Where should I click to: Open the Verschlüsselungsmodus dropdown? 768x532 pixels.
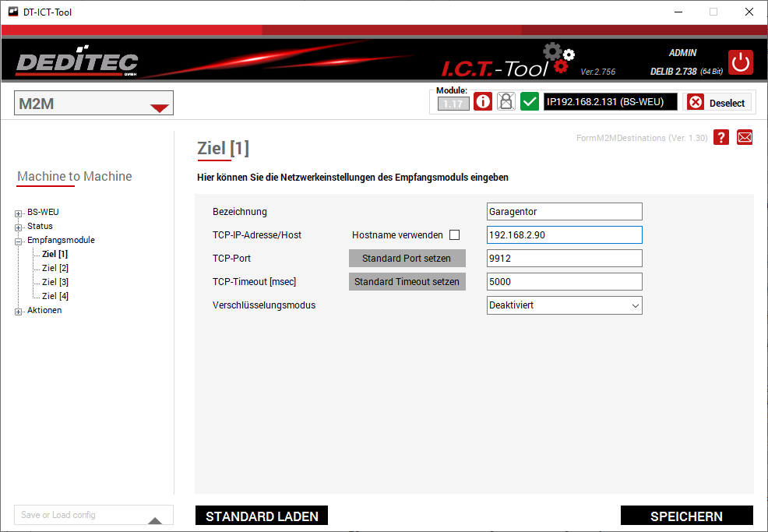564,305
